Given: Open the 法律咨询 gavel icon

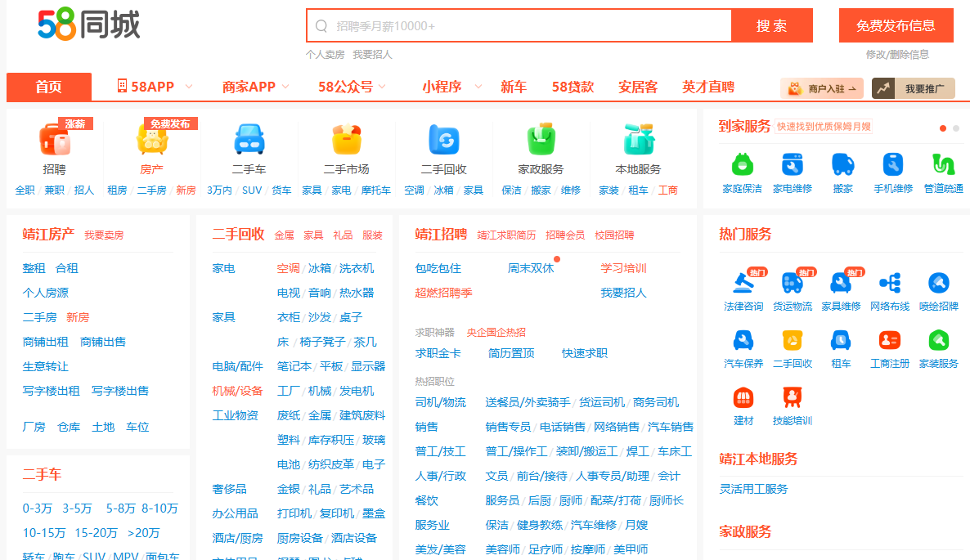Looking at the screenshot, I should [743, 283].
